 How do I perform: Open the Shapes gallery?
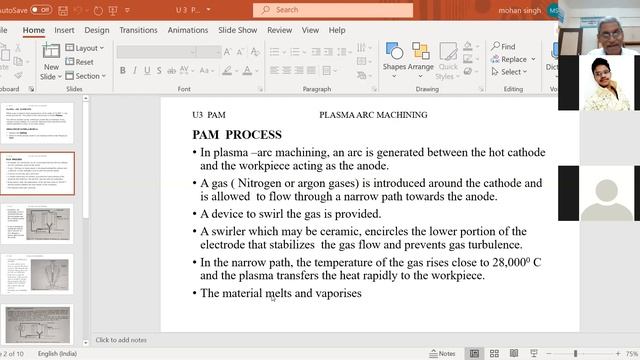pos(394,60)
